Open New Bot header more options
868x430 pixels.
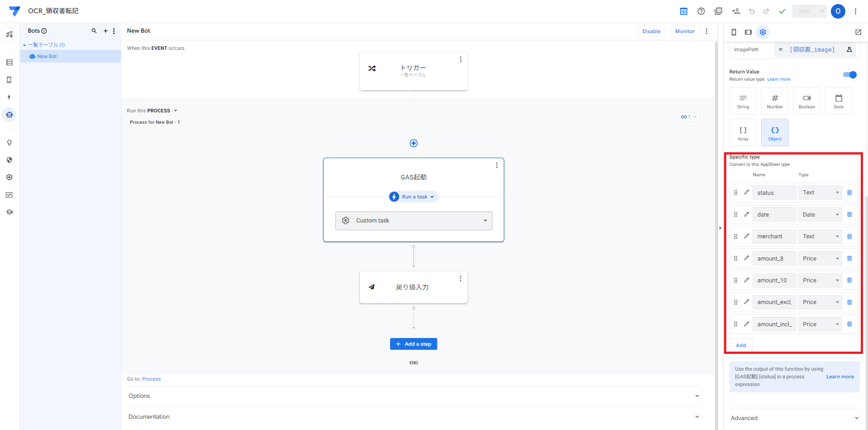tap(706, 31)
